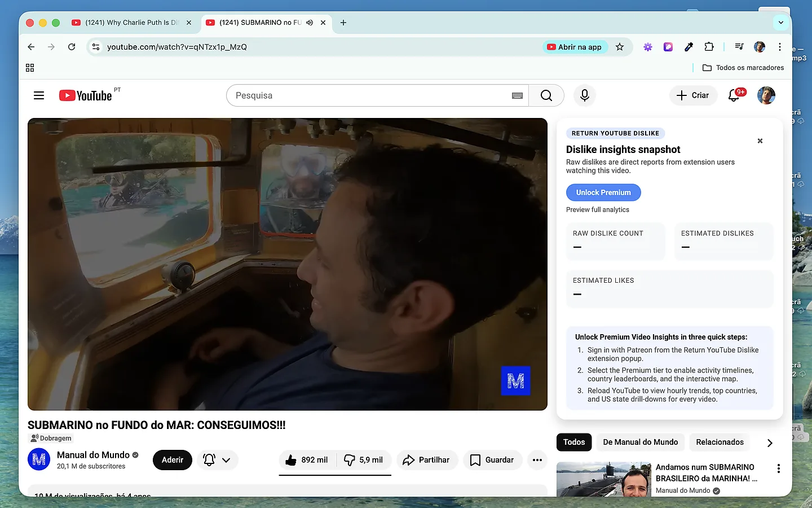
Task: Open the purple square extension icon
Action: [668, 47]
